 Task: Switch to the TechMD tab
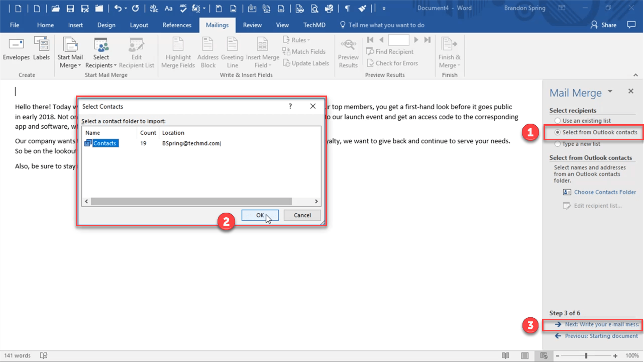(315, 25)
